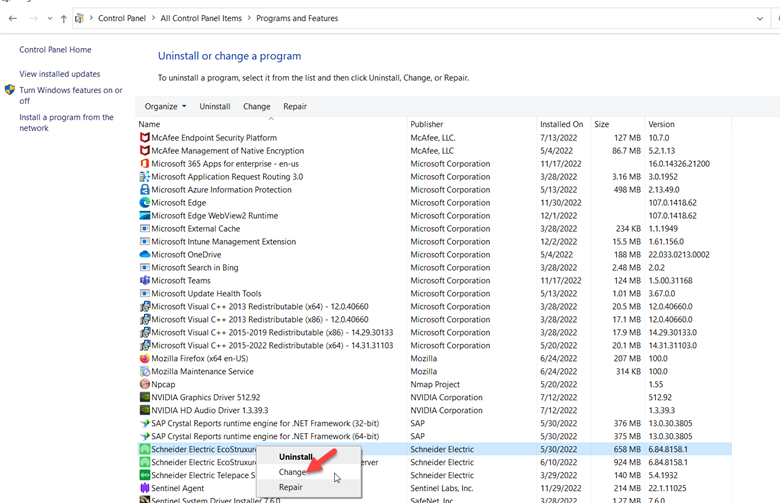Click the 658 MB size cell
This screenshot has height=503, width=780.
tap(627, 449)
